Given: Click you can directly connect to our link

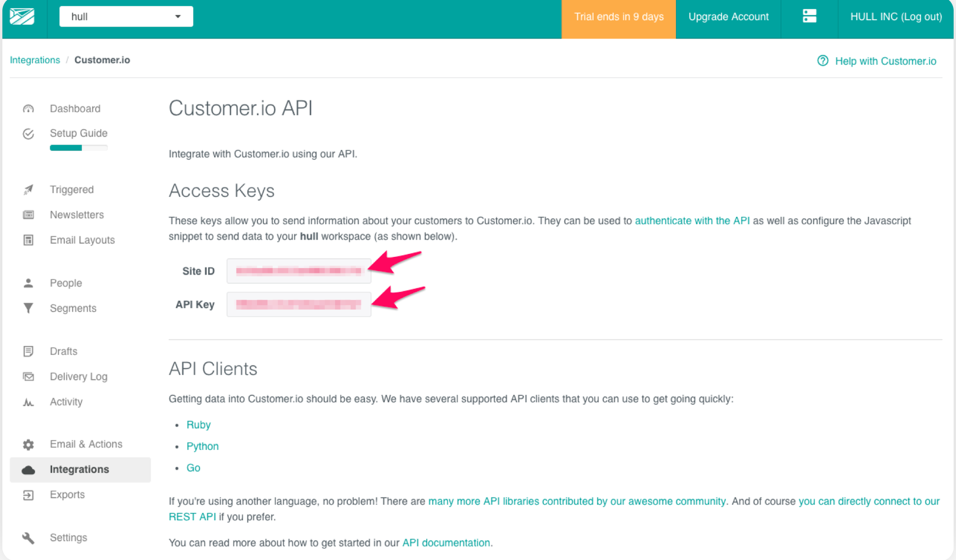Looking at the screenshot, I should coord(869,501).
